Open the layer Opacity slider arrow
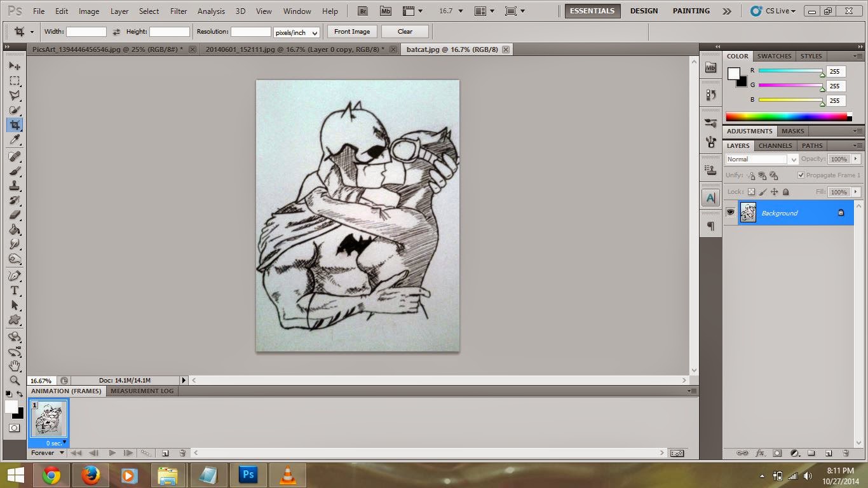The height and width of the screenshot is (488, 868). 856,159
